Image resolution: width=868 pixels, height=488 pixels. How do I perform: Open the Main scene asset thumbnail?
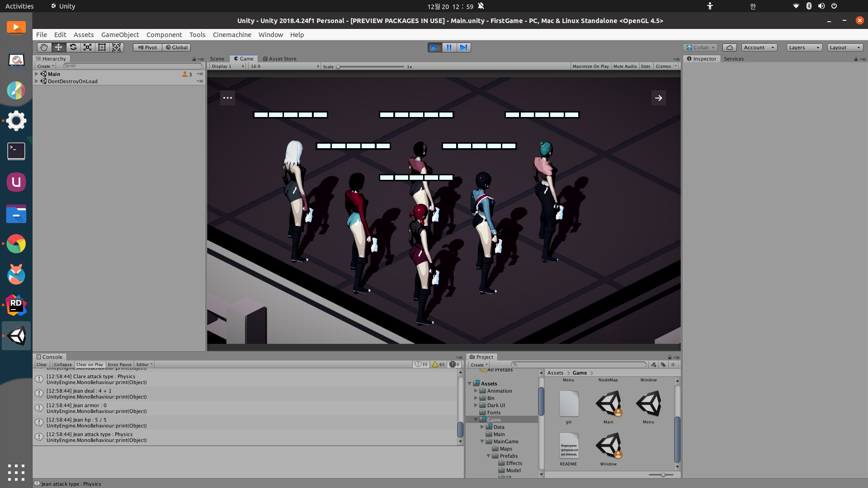609,404
